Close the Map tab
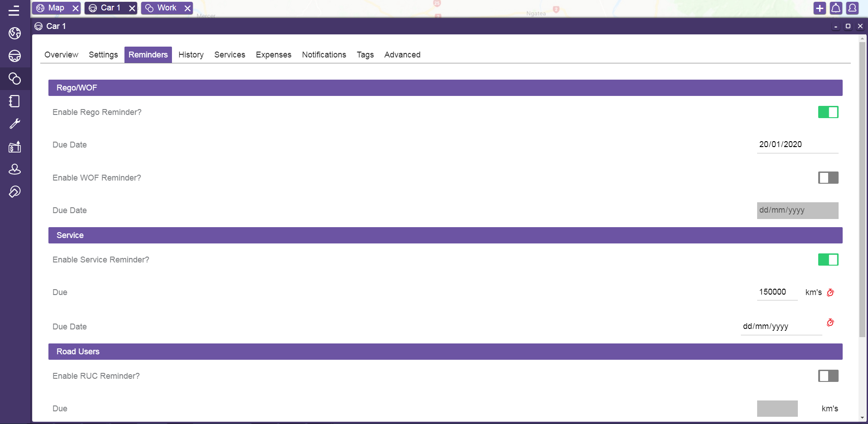The width and height of the screenshot is (868, 424). pyautogui.click(x=76, y=8)
